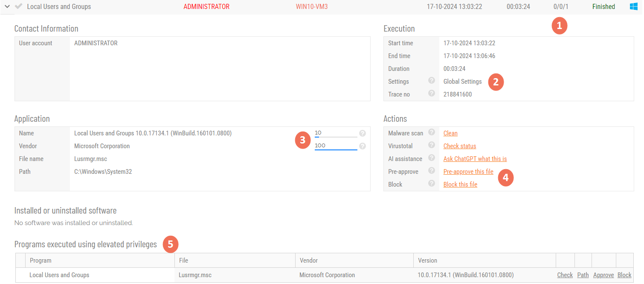Click the help icon beside Malware scan
Image resolution: width=644 pixels, height=284 pixels.
pos(432,132)
